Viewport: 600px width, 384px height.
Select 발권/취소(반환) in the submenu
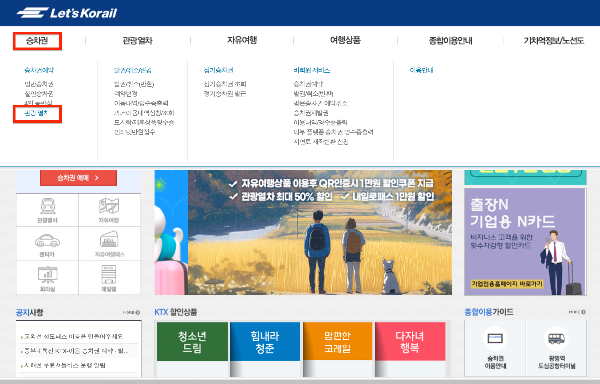coord(134,84)
